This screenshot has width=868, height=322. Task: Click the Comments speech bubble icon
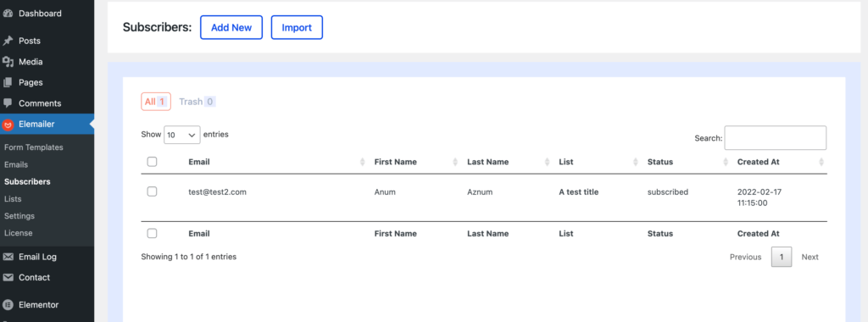[8, 103]
